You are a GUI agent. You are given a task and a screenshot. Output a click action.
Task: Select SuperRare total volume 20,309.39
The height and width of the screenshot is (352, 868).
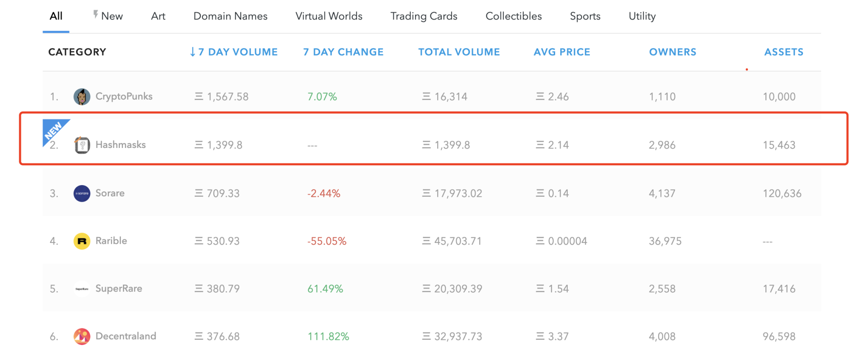click(x=452, y=289)
